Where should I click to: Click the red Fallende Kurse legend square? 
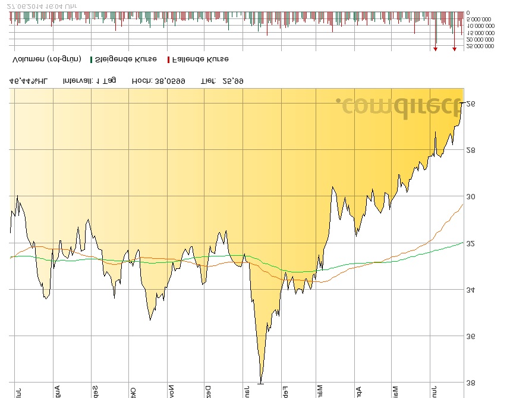[168, 59]
